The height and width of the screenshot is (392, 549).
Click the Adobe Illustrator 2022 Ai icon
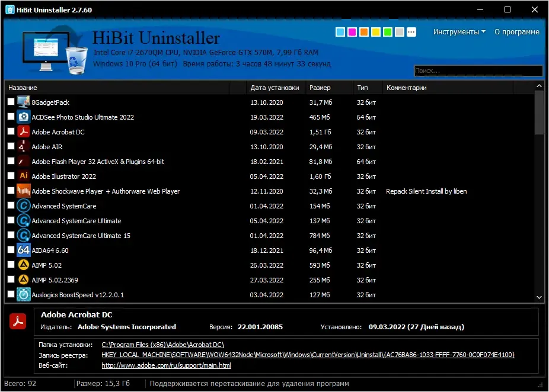(24, 176)
